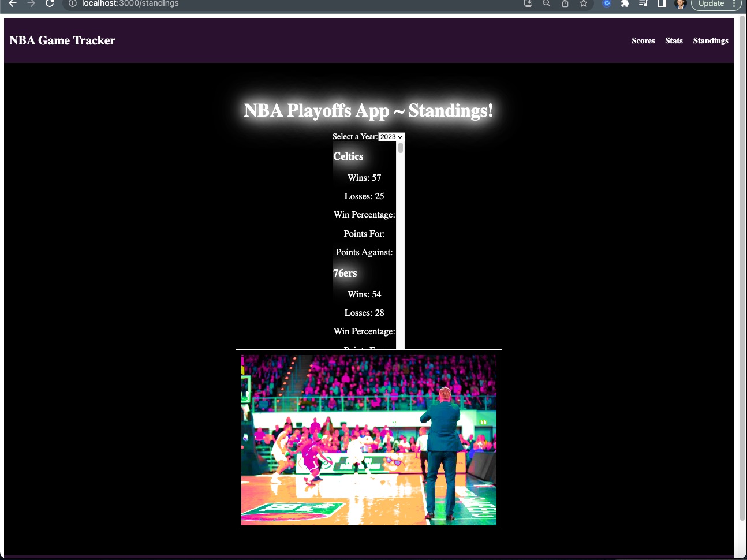Viewport: 747px width, 560px height.
Task: Open the Extensions puzzle-piece icon
Action: point(625,3)
